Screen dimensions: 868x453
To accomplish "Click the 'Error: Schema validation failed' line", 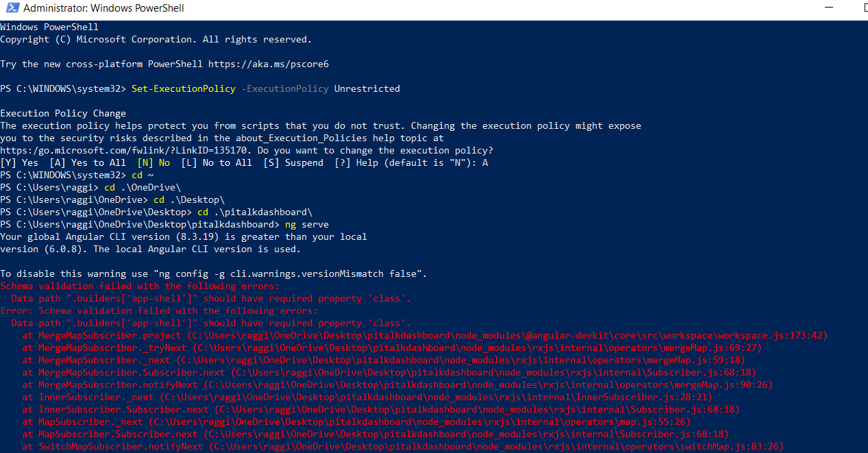I will (x=159, y=310).
